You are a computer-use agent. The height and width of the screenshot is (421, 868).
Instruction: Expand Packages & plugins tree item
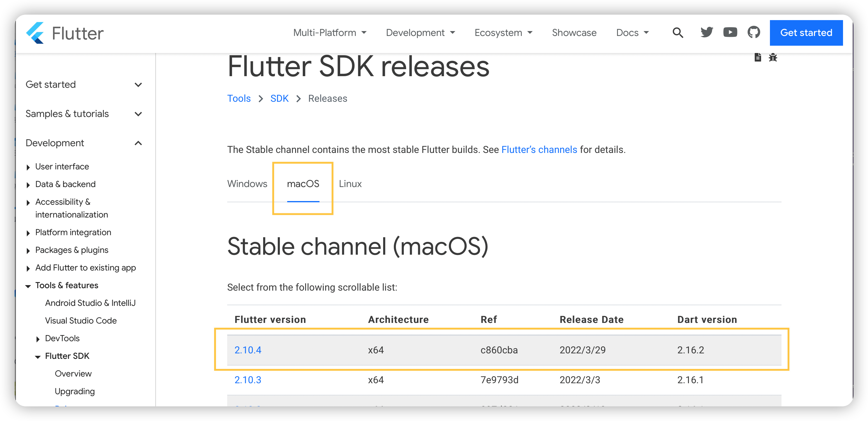pyautogui.click(x=67, y=250)
